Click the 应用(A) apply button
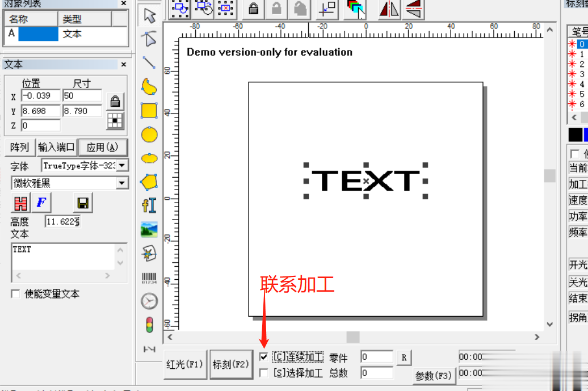Screen dimensions: 588x391 [x=103, y=148]
